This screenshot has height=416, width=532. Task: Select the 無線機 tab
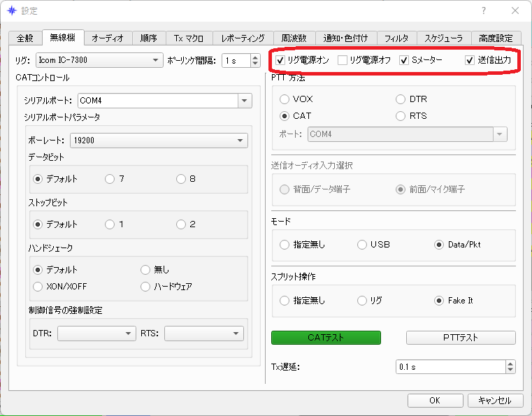point(63,37)
